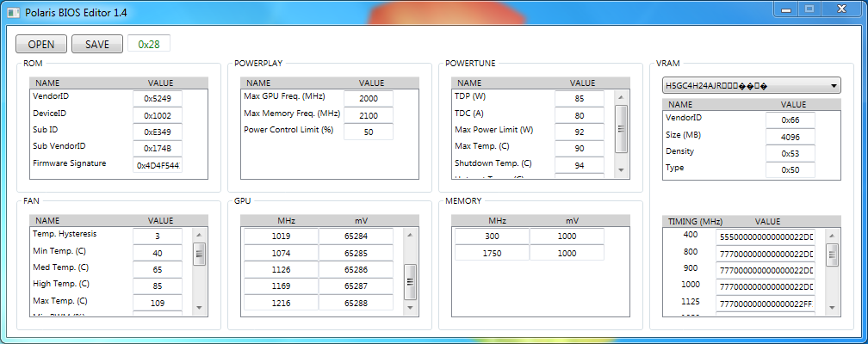Edit the DeviceID value 0x1002
The image size is (868, 344).
click(x=158, y=115)
